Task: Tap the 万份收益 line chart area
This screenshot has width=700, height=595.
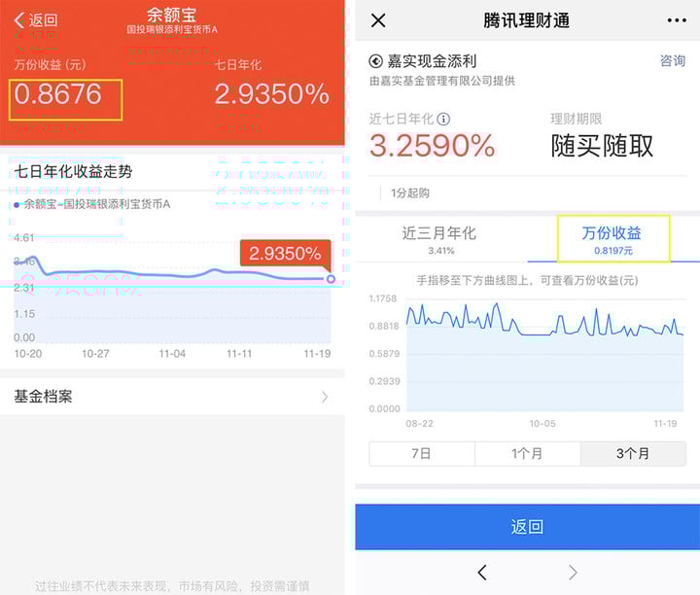Action: (x=544, y=357)
